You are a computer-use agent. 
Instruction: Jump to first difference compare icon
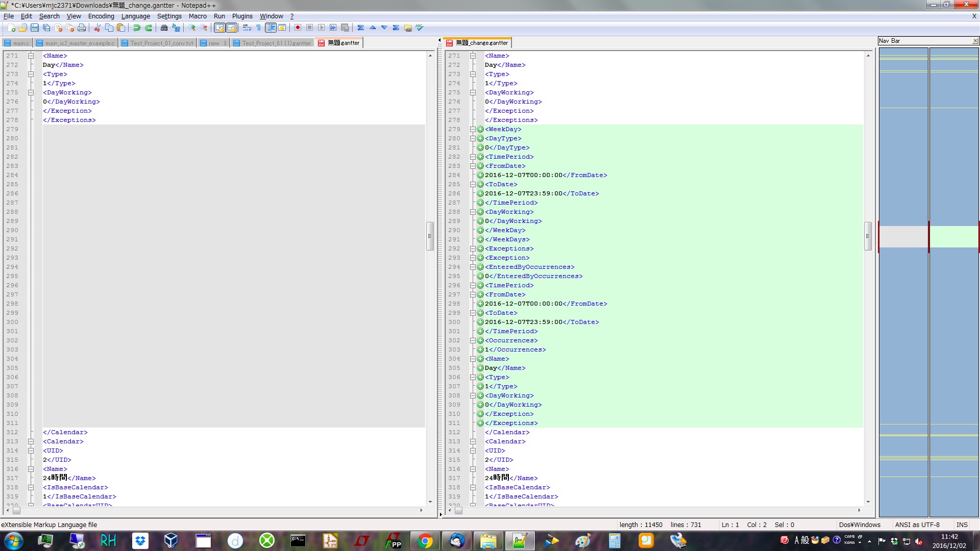click(x=361, y=28)
